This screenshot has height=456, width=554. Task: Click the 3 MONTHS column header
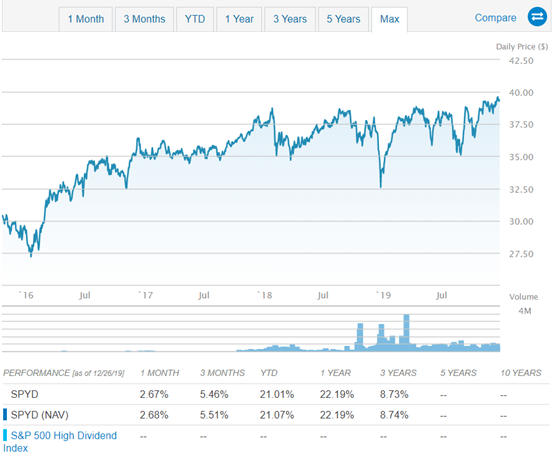click(222, 373)
